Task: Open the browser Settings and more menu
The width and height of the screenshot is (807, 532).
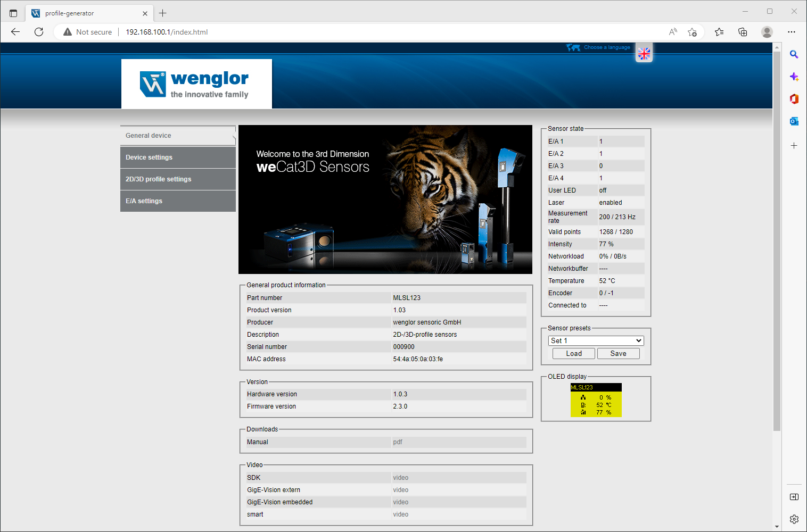Action: (x=792, y=32)
